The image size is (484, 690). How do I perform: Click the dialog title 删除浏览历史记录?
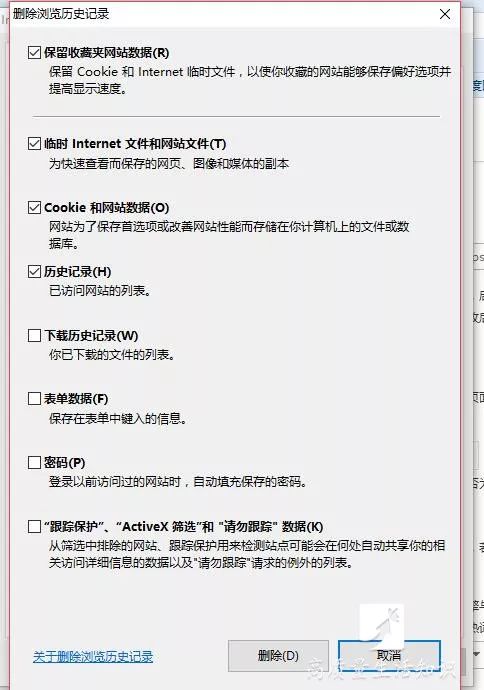61,14
